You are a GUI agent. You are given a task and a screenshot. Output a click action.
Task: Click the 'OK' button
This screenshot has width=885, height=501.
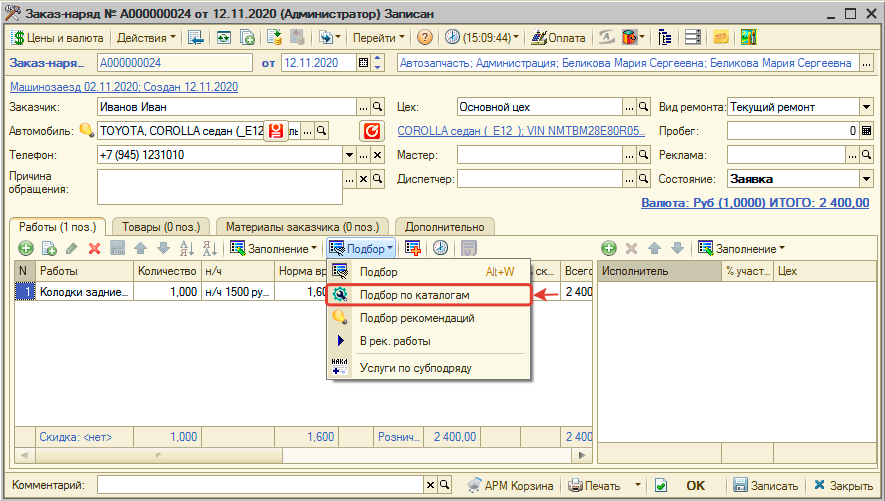[x=695, y=485]
